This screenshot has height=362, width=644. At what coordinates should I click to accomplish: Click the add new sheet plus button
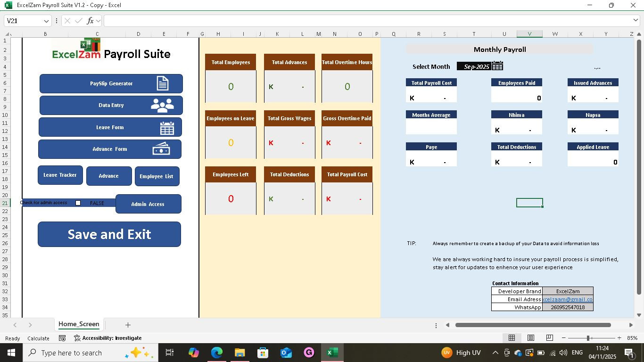tap(128, 325)
